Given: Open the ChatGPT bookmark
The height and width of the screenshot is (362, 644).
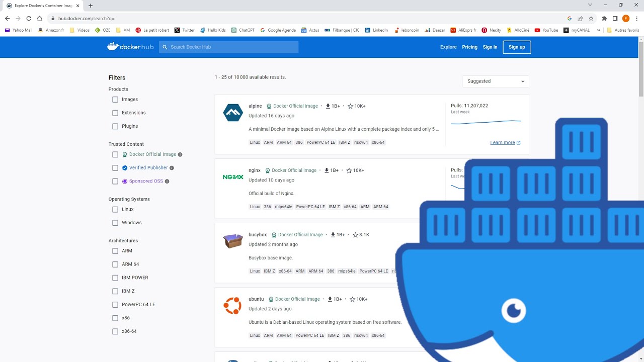Looking at the screenshot, I should point(243,30).
